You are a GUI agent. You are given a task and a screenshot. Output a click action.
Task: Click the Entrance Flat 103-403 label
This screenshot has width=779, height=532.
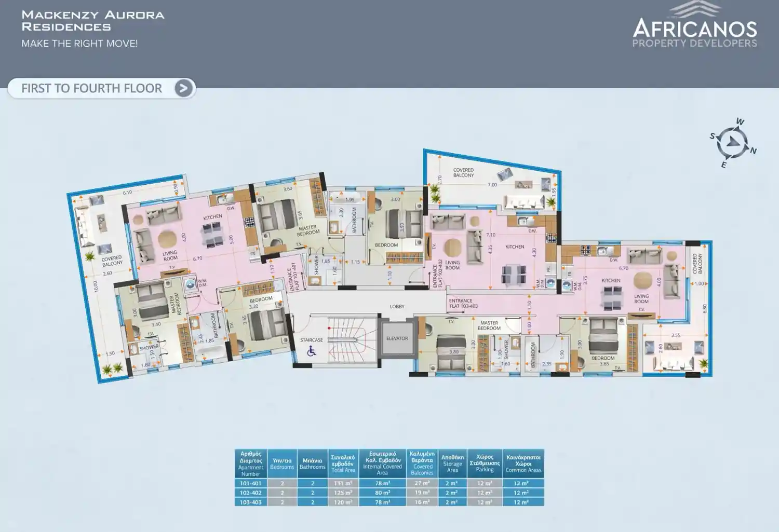463,304
